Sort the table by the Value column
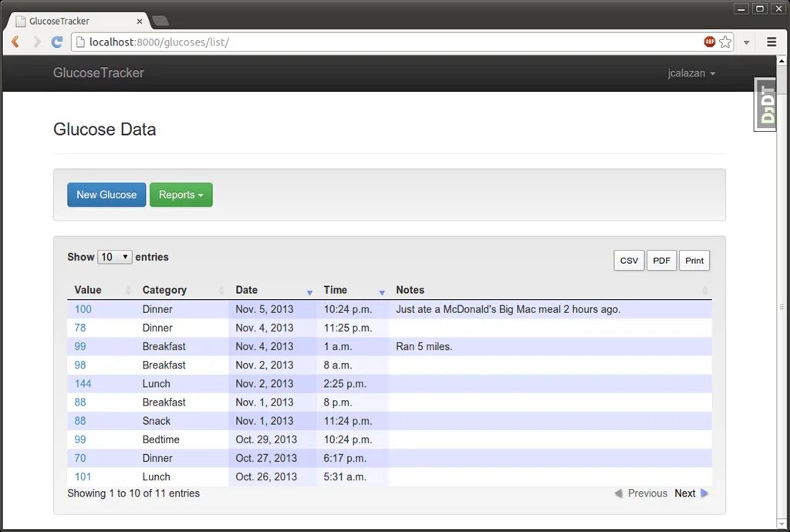 pyautogui.click(x=101, y=290)
